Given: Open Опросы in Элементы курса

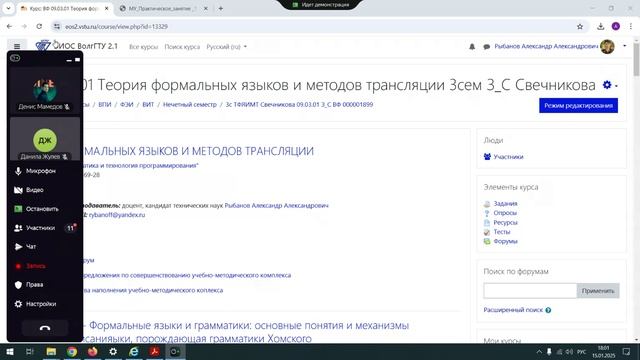Looking at the screenshot, I should pos(505,213).
